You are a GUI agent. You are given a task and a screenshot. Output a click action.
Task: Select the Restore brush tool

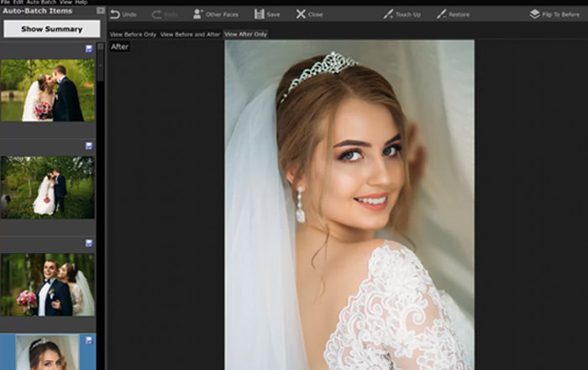[x=441, y=14]
